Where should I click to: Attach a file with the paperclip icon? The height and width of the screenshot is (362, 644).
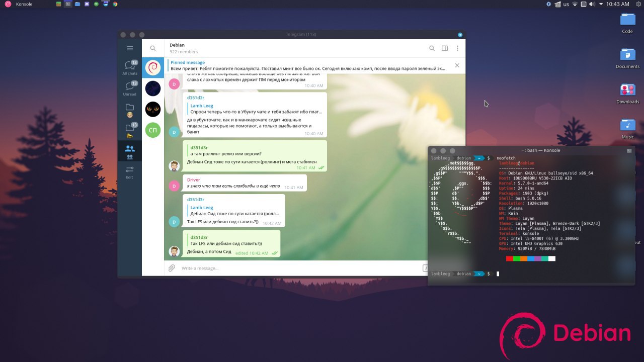click(172, 268)
